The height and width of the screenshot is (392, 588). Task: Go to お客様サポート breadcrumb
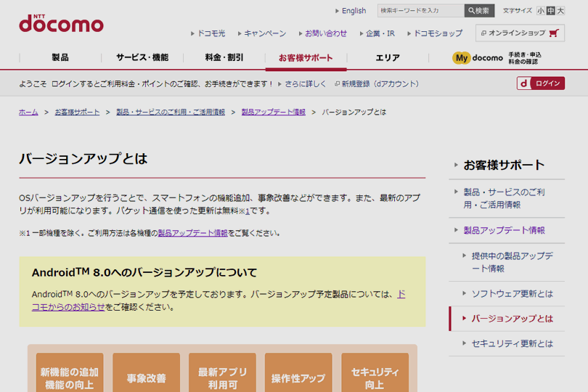(x=77, y=112)
